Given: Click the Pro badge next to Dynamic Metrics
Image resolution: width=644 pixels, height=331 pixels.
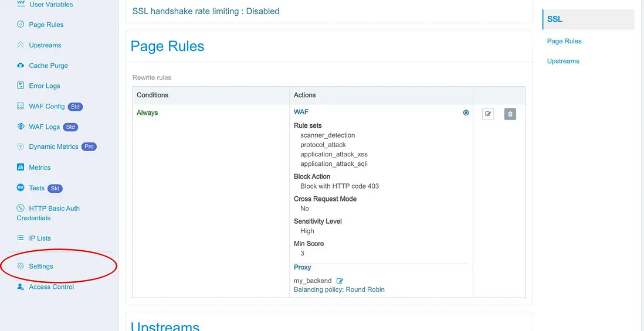Looking at the screenshot, I should point(89,146).
